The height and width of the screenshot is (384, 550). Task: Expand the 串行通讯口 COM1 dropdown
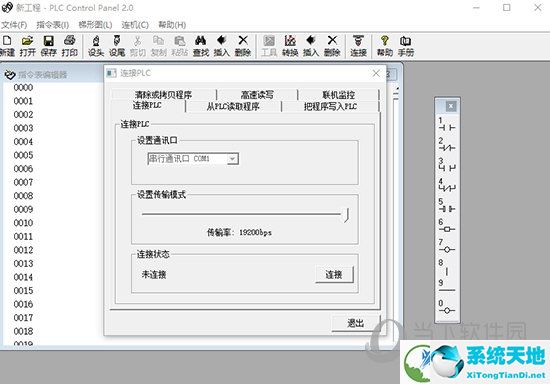(x=232, y=159)
